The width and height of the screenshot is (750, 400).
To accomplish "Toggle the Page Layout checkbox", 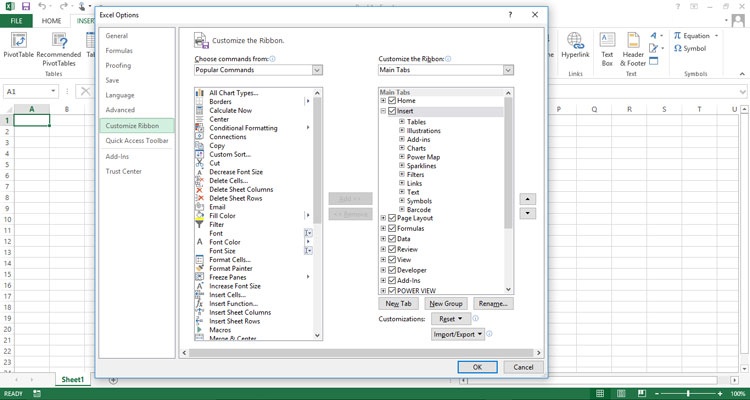I will click(392, 218).
